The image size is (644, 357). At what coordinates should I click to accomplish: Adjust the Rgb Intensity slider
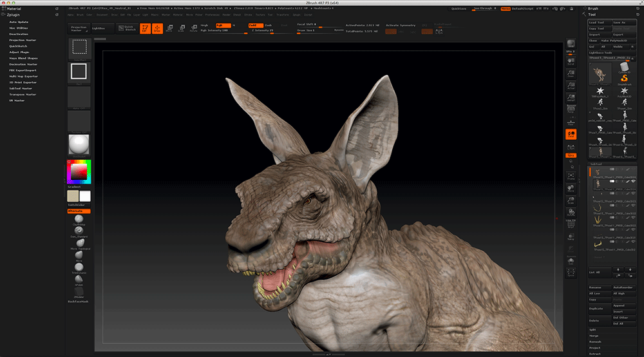click(x=224, y=31)
